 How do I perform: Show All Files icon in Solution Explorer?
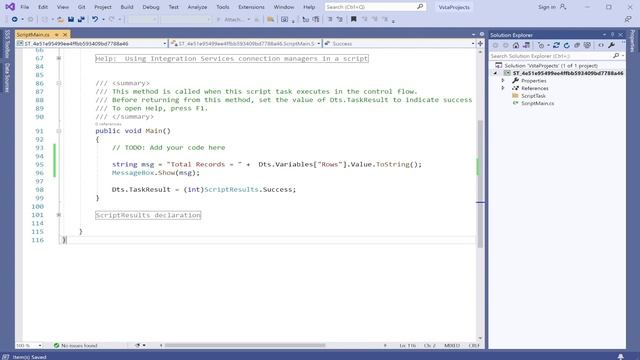(x=587, y=45)
